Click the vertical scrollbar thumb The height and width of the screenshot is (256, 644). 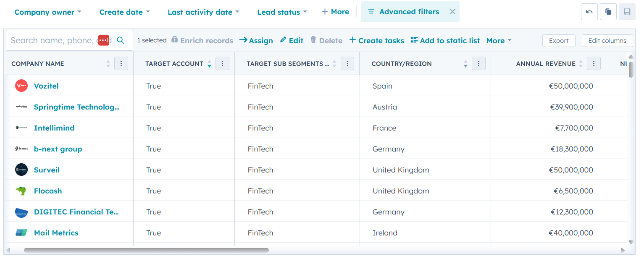pos(631,70)
